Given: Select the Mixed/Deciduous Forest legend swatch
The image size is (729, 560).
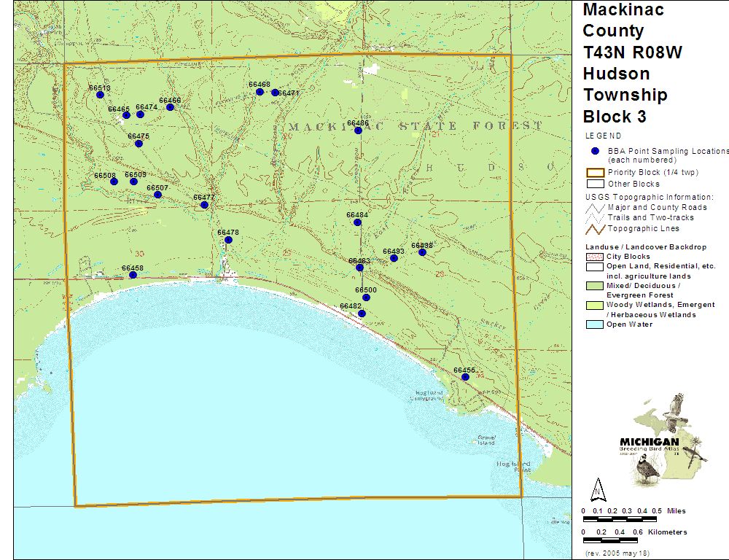Looking at the screenshot, I should [x=595, y=286].
